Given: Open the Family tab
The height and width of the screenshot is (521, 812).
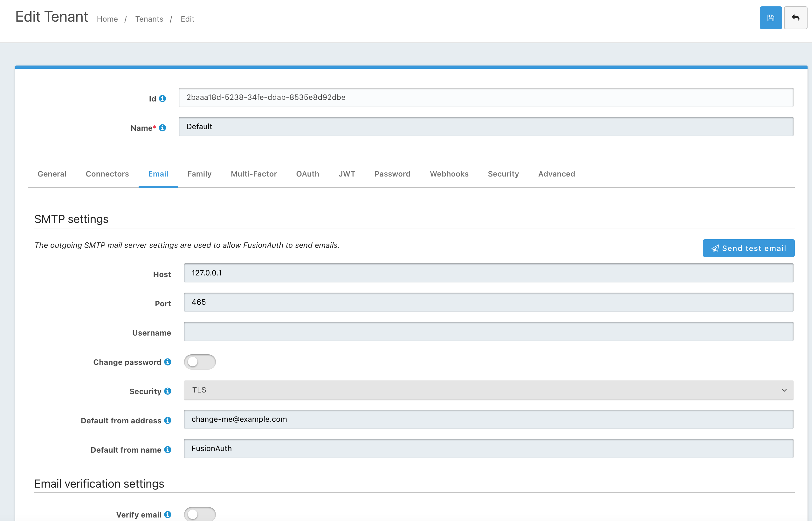Looking at the screenshot, I should pos(200,174).
